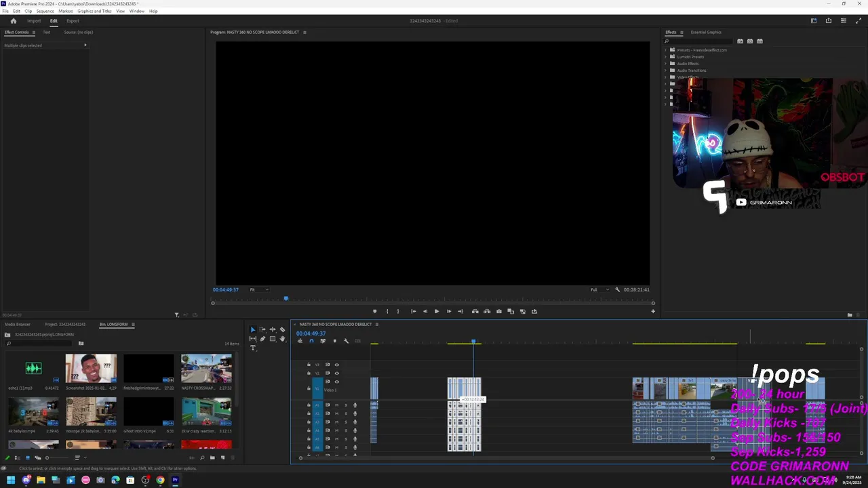Open Program monitor settings wrench
868x488 pixels.
(617, 289)
